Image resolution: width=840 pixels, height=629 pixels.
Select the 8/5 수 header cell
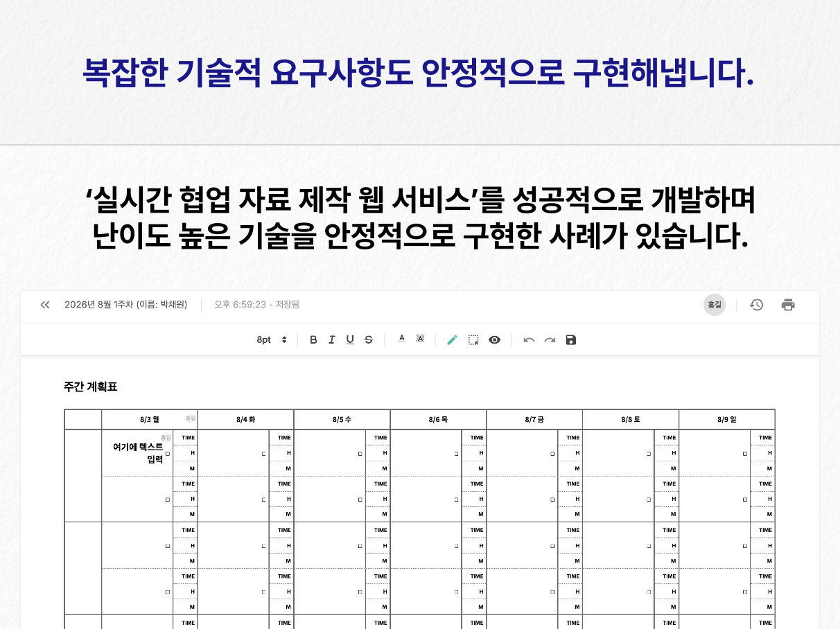point(342,420)
